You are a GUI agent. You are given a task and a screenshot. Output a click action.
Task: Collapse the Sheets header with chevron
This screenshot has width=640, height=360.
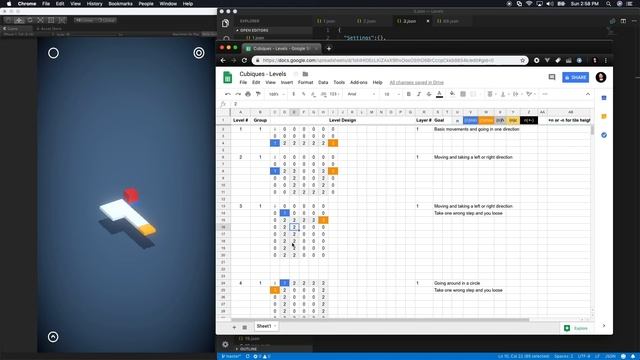click(x=588, y=94)
